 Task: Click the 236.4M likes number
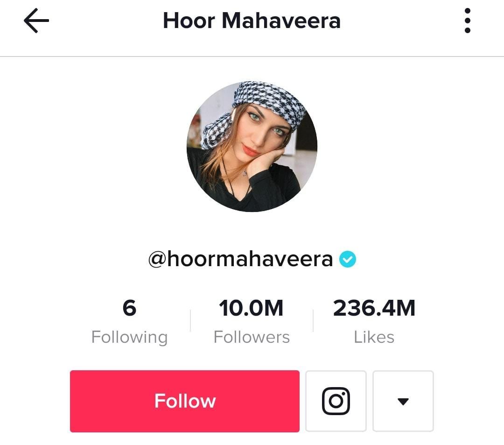point(374,308)
